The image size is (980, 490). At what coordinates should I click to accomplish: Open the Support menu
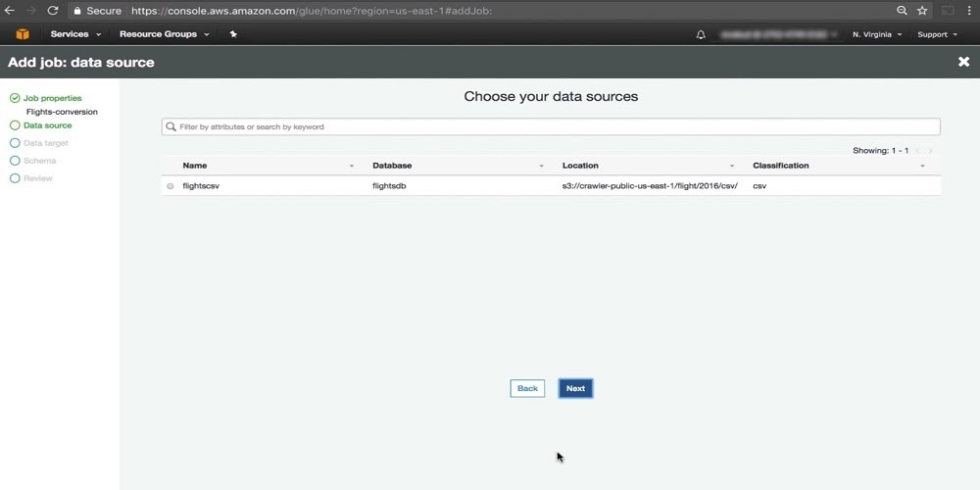pyautogui.click(x=937, y=34)
